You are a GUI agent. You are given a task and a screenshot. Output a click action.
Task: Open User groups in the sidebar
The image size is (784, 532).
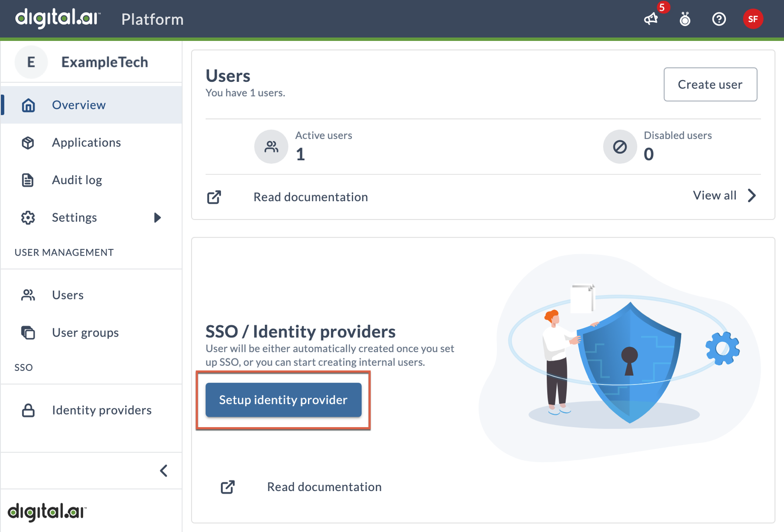point(91,332)
